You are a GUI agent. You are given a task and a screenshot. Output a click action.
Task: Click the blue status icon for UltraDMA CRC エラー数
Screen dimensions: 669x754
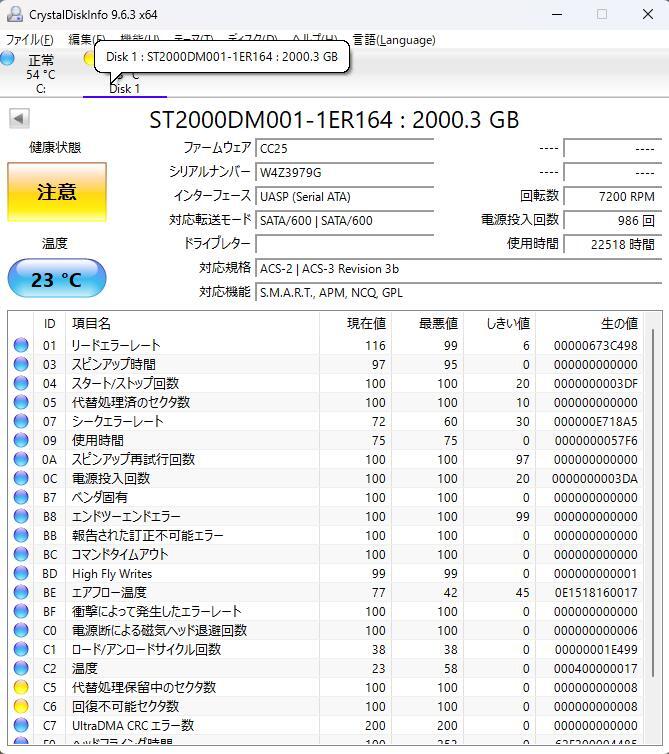21,725
